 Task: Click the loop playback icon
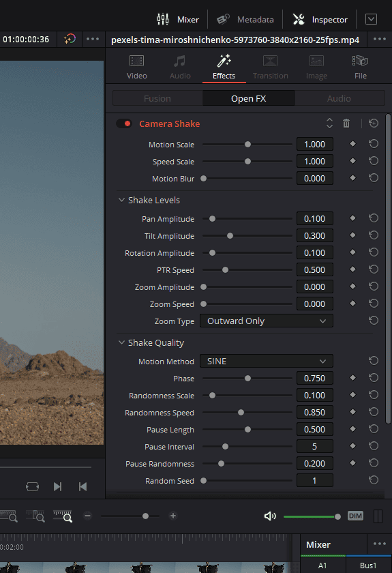pos(32,487)
